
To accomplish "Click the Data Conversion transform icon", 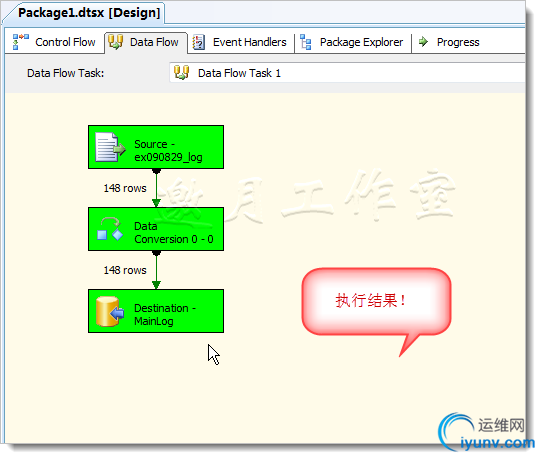I will click(x=110, y=229).
